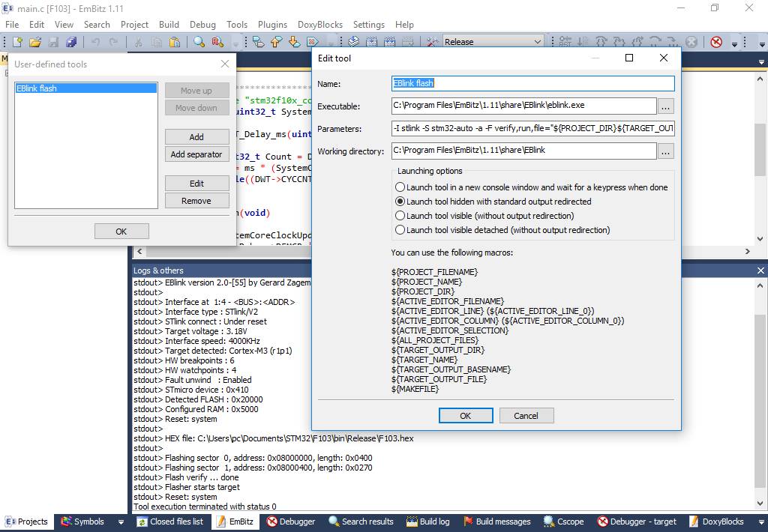Open the Debug menu
Image resolution: width=768 pixels, height=532 pixels.
tap(202, 25)
